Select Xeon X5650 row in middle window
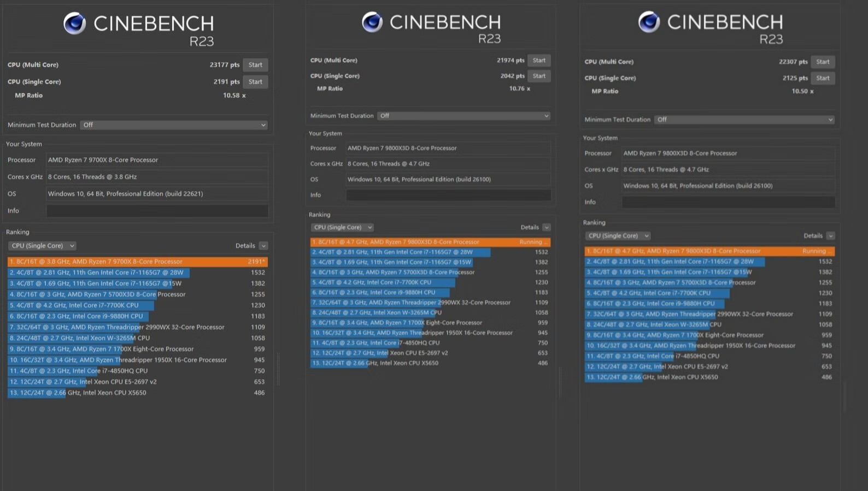868x491 pixels. click(x=430, y=363)
